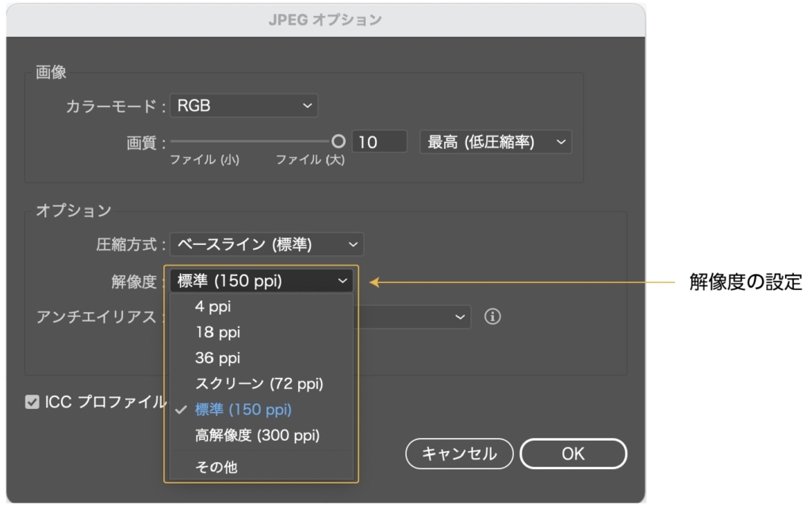Click the 画質 value field showing 10
The height and width of the screenshot is (512, 812).
(x=380, y=142)
